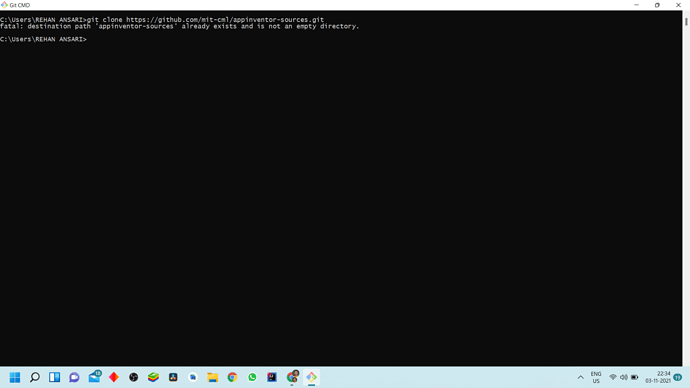Open the Widgets panel icon
690x388 pixels.
coord(55,377)
